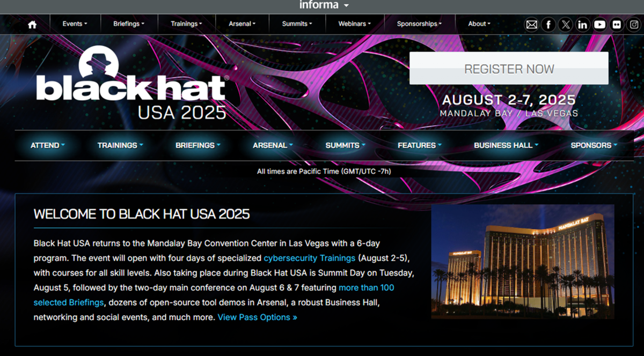Go to the home page icon
Viewport: 644px width, 356px height.
coord(32,24)
